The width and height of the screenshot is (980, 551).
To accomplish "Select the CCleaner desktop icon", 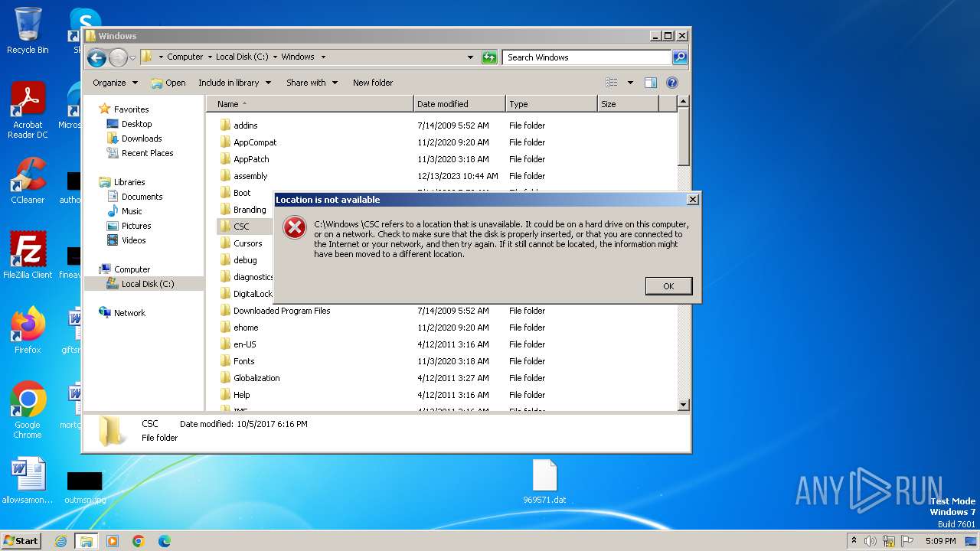I will [28, 181].
